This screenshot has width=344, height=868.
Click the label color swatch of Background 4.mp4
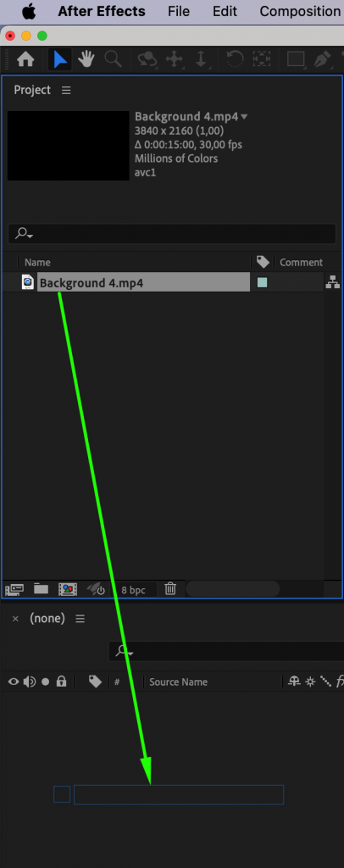pyautogui.click(x=262, y=283)
